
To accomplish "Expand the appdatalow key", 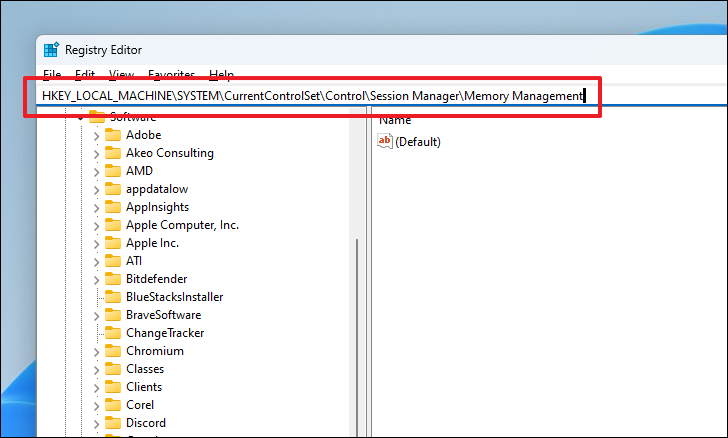I will coord(96,190).
